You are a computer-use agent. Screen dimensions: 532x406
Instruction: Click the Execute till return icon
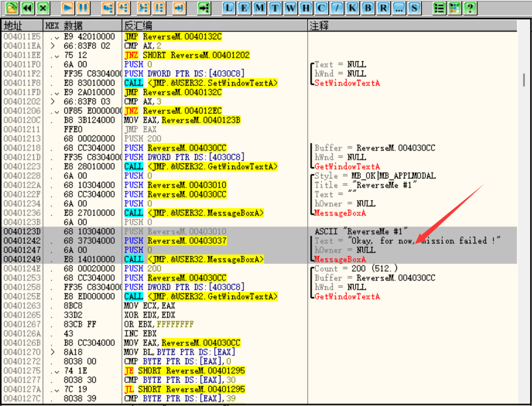179,8
